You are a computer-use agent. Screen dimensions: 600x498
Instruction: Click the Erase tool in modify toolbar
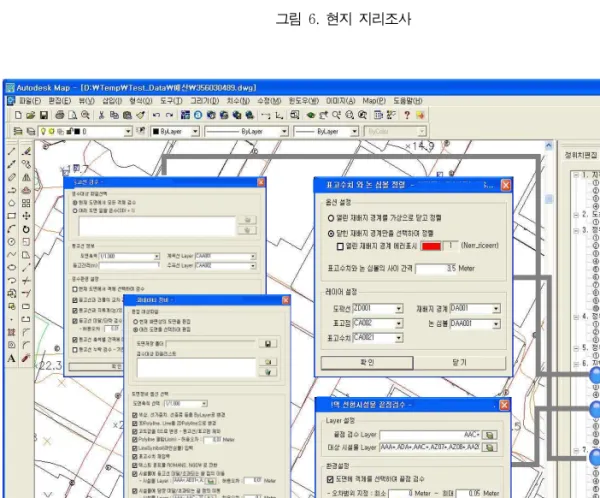click(x=26, y=152)
